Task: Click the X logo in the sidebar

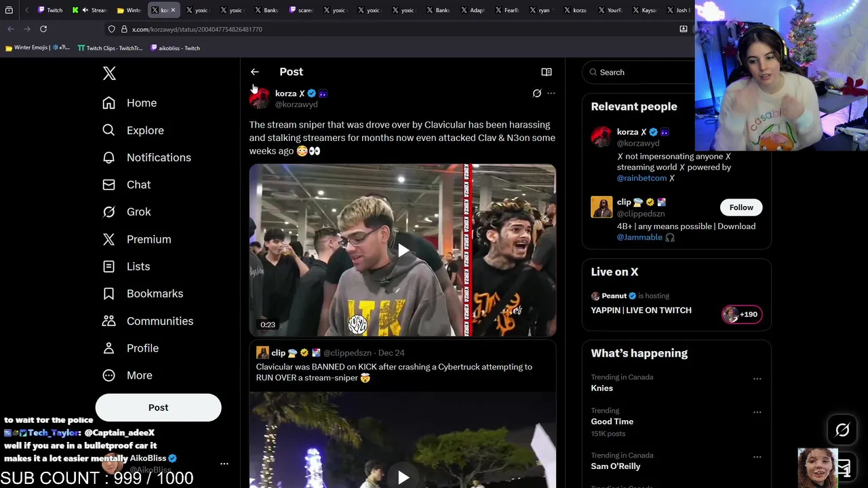Action: click(109, 73)
